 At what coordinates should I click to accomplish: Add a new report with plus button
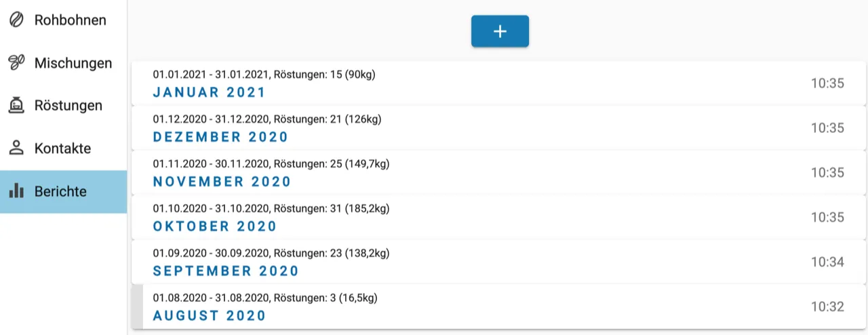click(x=500, y=31)
